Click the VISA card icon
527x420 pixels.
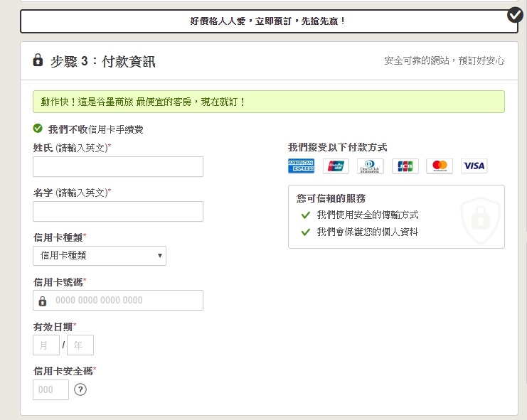coord(474,166)
